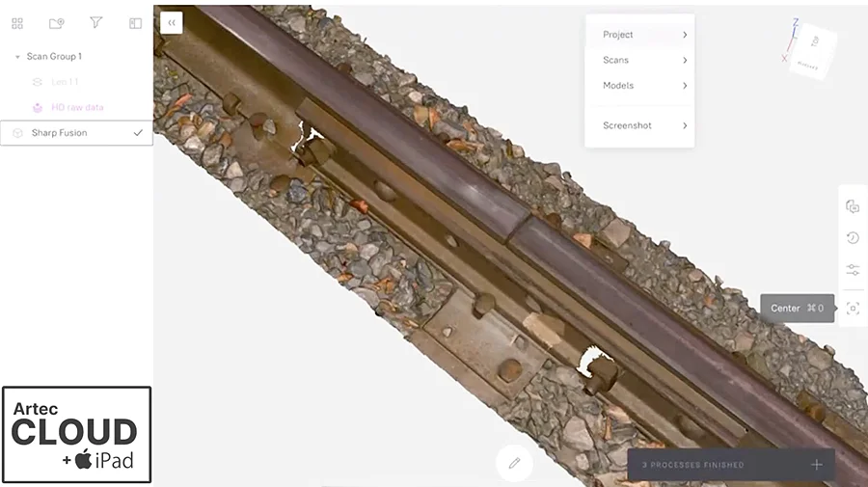This screenshot has width=868, height=487.
Task: Toggle visibility of the Leo scan item
Action: 38,82
